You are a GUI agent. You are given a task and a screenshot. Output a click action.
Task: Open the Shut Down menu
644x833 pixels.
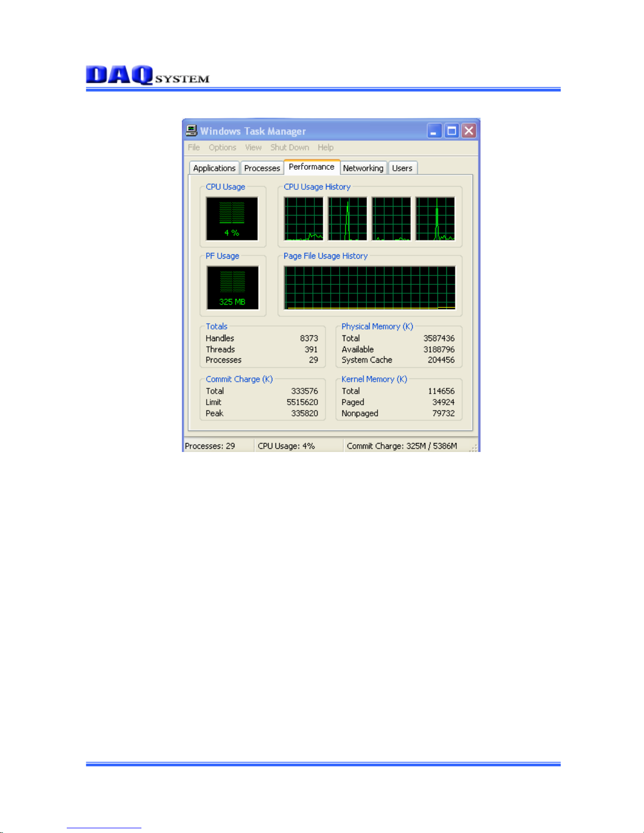click(290, 148)
